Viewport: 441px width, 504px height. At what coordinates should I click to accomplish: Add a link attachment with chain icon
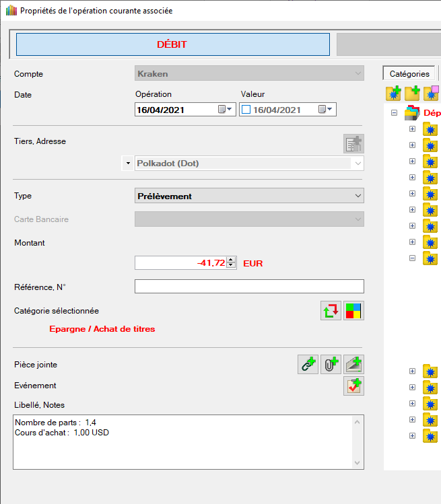pyautogui.click(x=308, y=365)
